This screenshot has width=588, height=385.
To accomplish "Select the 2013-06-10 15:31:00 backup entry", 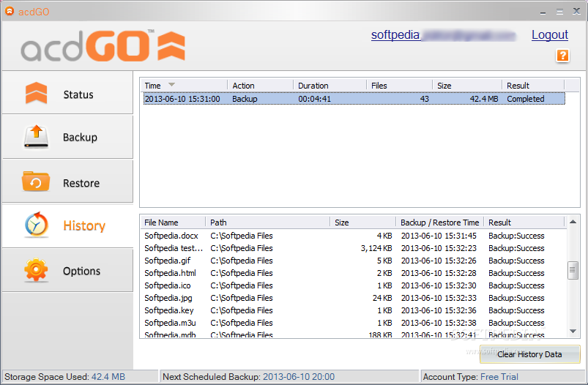I will 354,99.
